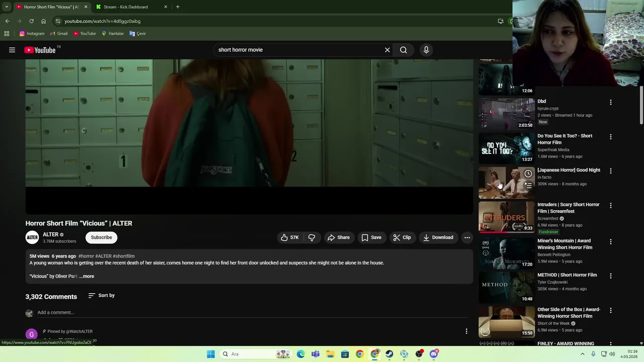The height and width of the screenshot is (362, 644).
Task: Open options for METHOD video
Action: pos(611,276)
